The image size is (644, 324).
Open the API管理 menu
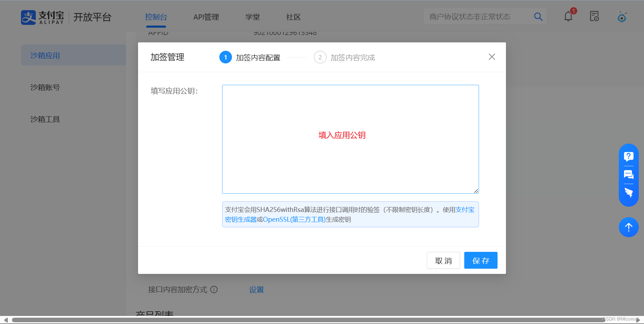206,17
